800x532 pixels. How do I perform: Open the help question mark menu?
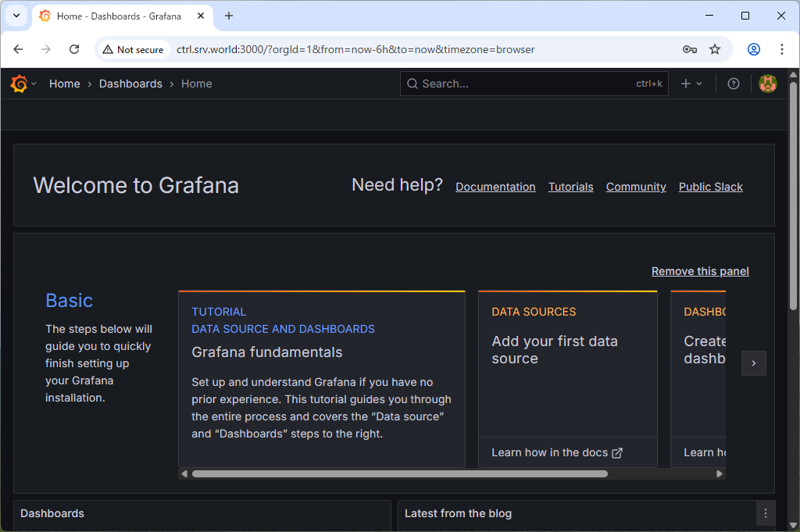tap(733, 84)
